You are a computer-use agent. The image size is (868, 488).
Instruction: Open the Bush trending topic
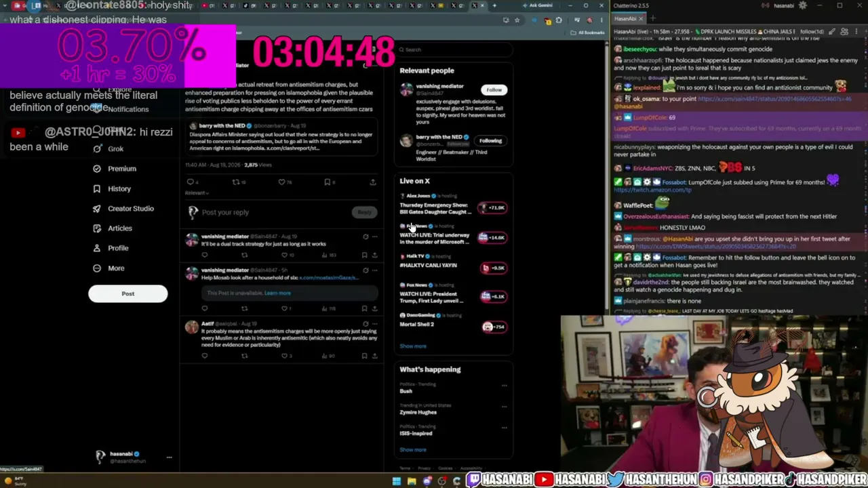(x=406, y=391)
